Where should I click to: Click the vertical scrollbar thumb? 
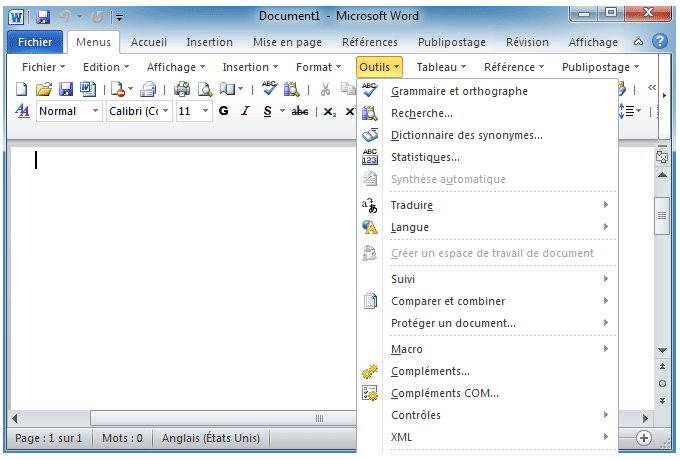[x=662, y=215]
